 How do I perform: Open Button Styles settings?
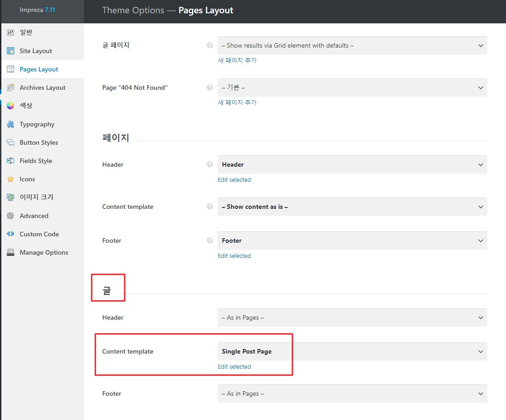click(43, 142)
